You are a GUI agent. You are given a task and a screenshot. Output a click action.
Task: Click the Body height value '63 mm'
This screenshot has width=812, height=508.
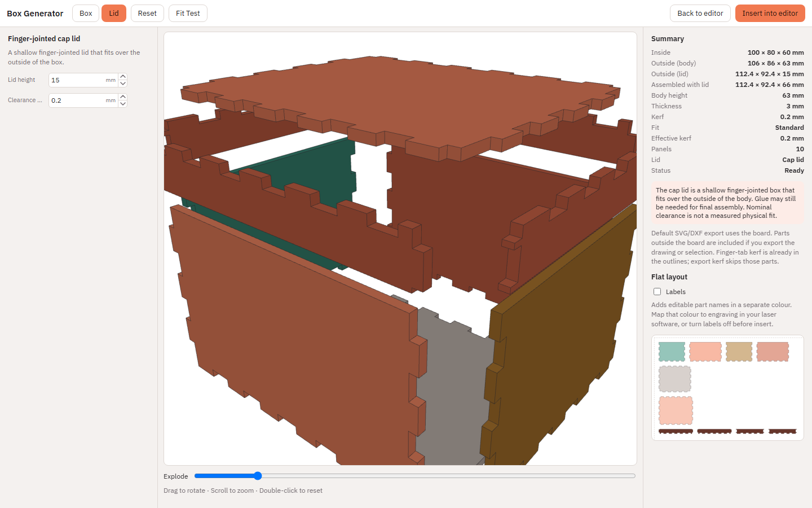793,95
